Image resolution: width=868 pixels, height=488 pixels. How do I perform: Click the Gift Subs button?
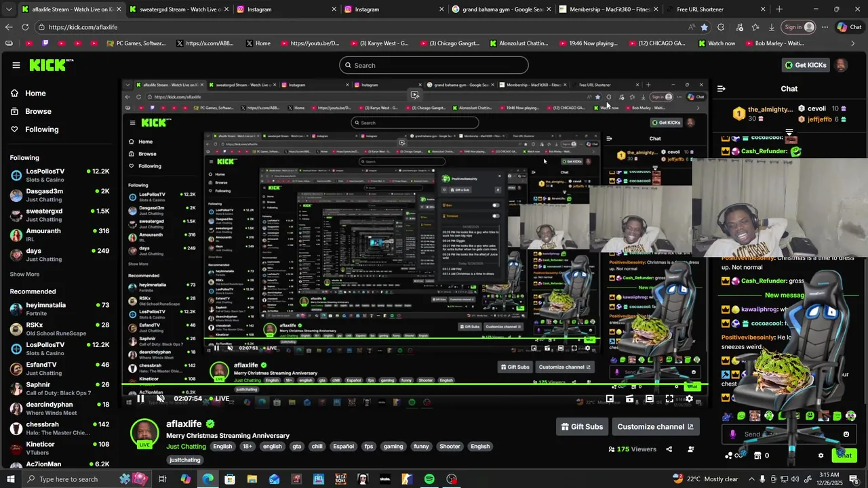pyautogui.click(x=582, y=427)
